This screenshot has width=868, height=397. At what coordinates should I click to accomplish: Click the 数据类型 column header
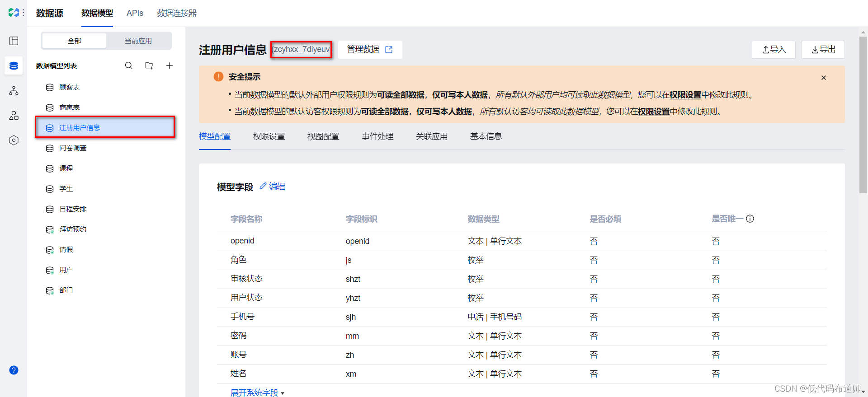(x=484, y=219)
